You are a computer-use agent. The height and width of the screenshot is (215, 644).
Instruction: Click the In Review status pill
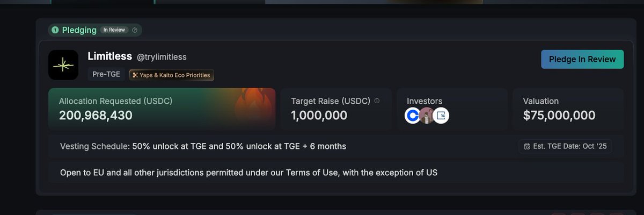(x=114, y=30)
